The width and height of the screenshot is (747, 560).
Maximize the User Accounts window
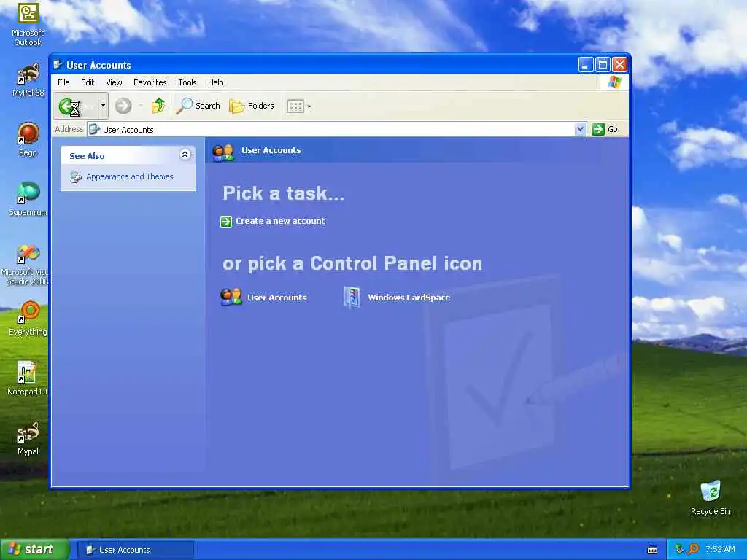pyautogui.click(x=603, y=64)
